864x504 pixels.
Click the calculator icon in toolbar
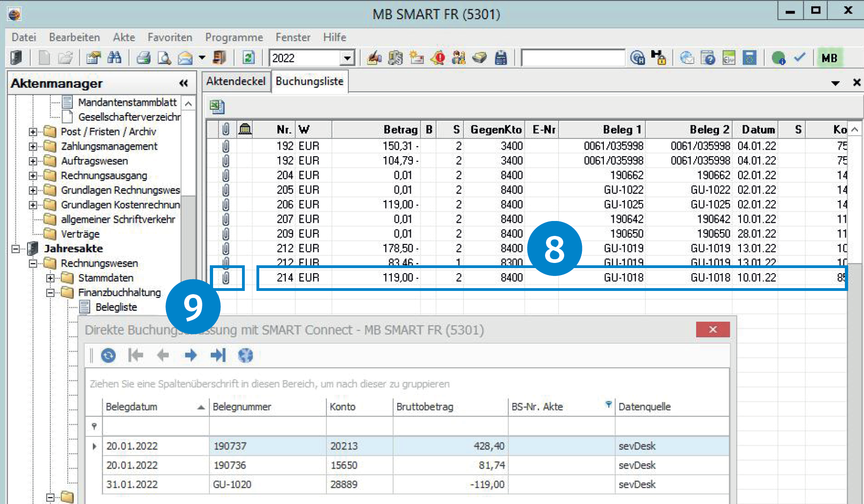click(x=501, y=58)
